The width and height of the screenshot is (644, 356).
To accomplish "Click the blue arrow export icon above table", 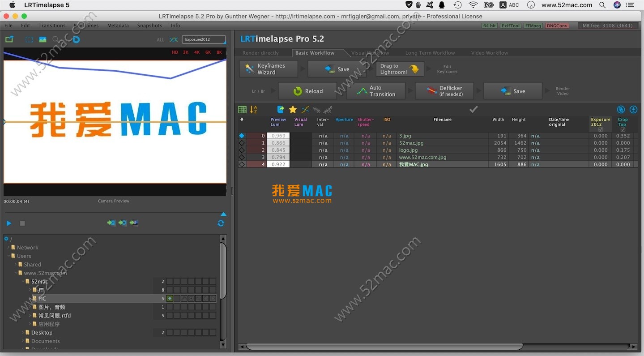I will (281, 109).
